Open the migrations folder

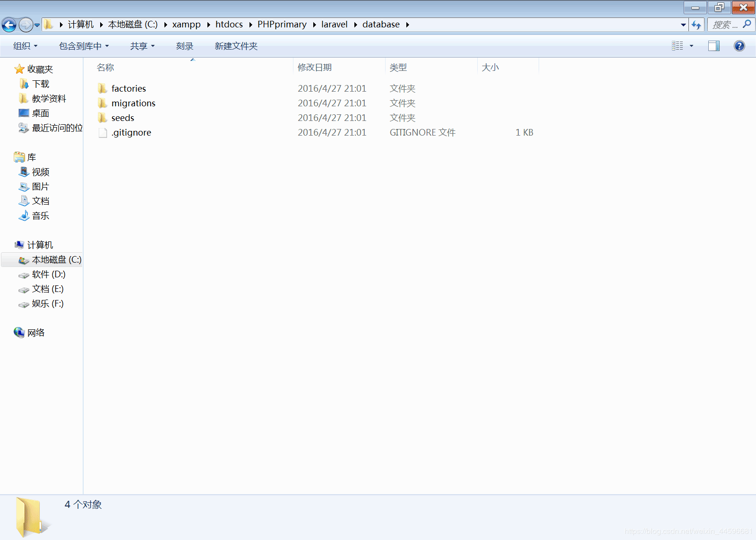click(x=133, y=103)
